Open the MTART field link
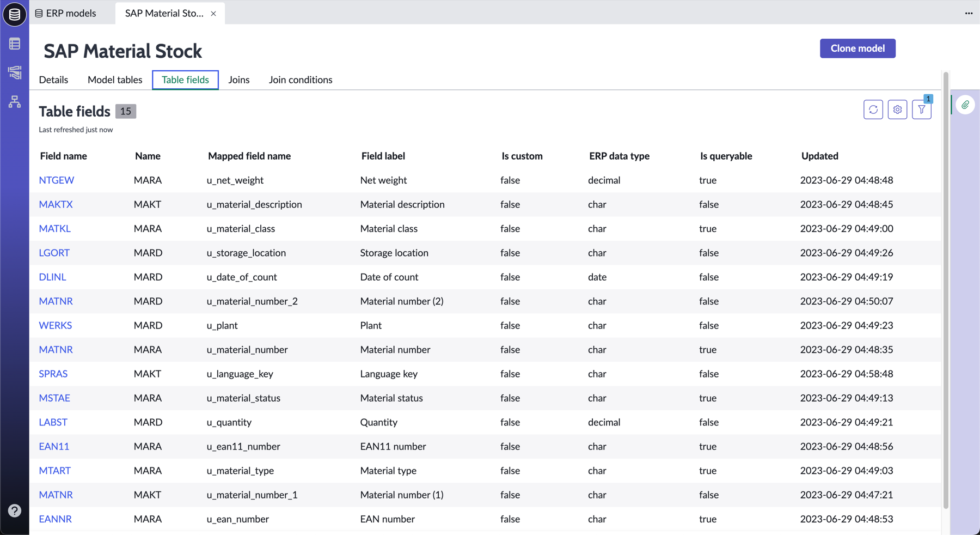Screen dimensions: 980x535 point(54,471)
